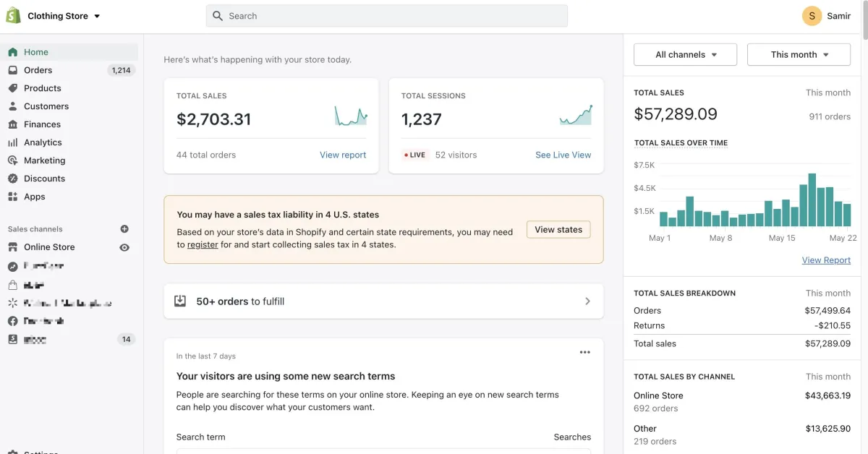The height and width of the screenshot is (454, 868).
Task: Click the Analytics bar chart icon
Action: (x=12, y=142)
